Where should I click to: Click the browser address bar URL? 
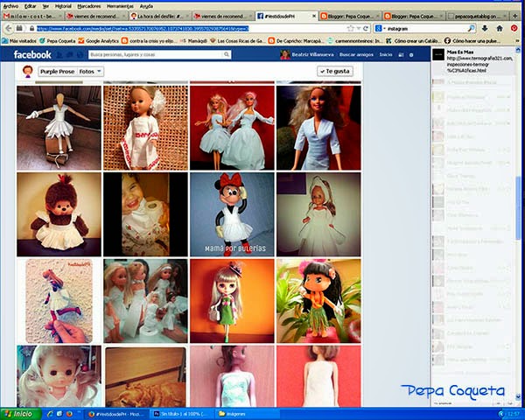coord(143,29)
